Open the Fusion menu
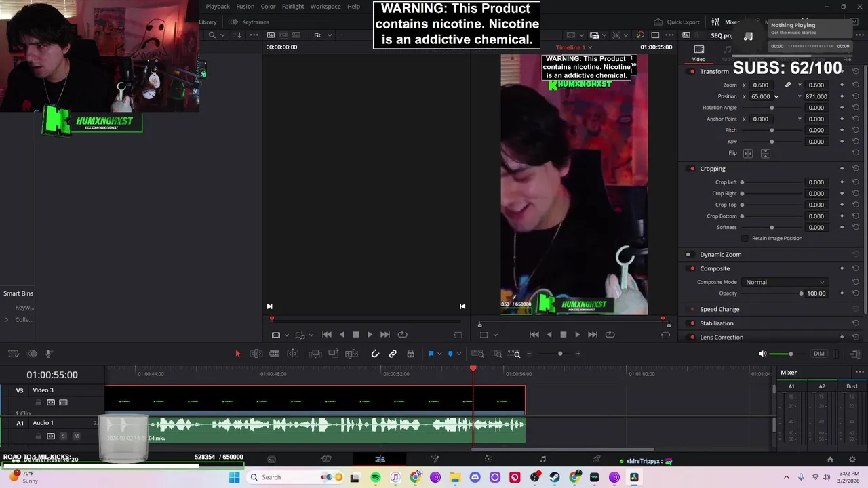 tap(245, 7)
